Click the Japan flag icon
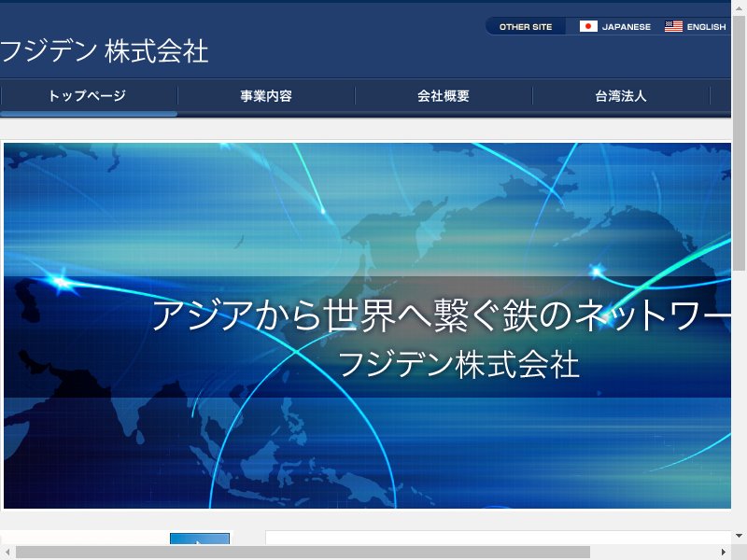Viewport: 747px width, 560px height. [588, 26]
